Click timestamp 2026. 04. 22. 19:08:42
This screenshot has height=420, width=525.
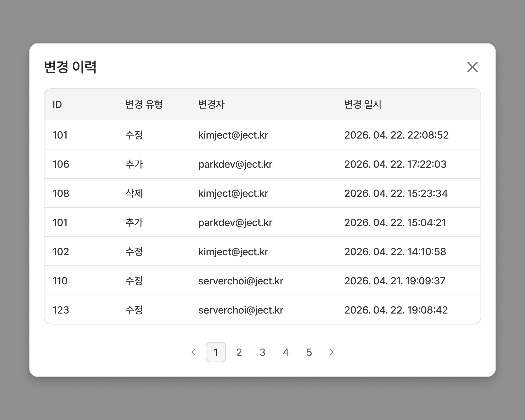[396, 310]
